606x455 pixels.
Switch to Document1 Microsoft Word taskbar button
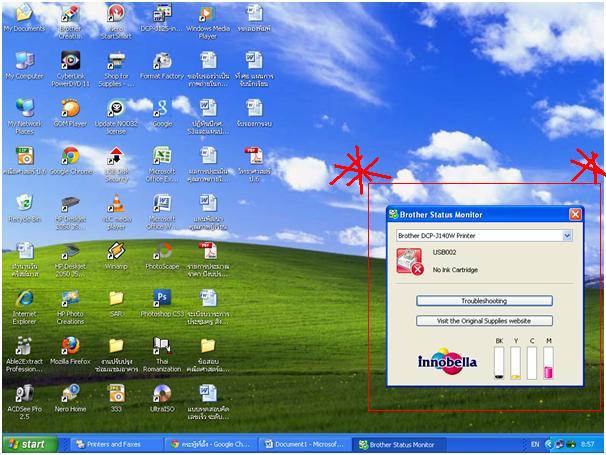(305, 444)
